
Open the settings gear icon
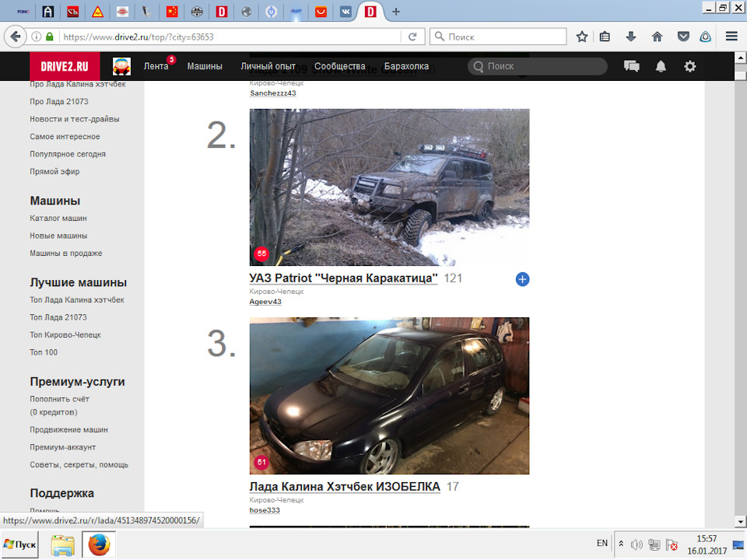pyautogui.click(x=690, y=66)
